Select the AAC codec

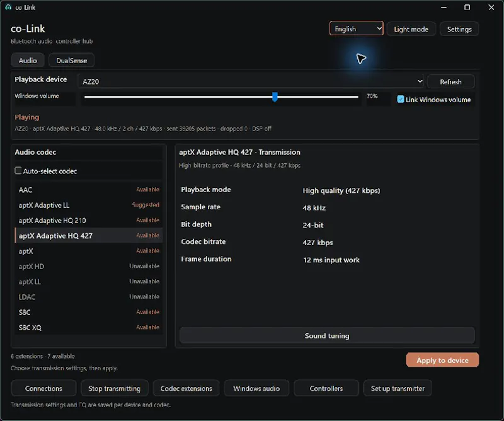point(89,190)
